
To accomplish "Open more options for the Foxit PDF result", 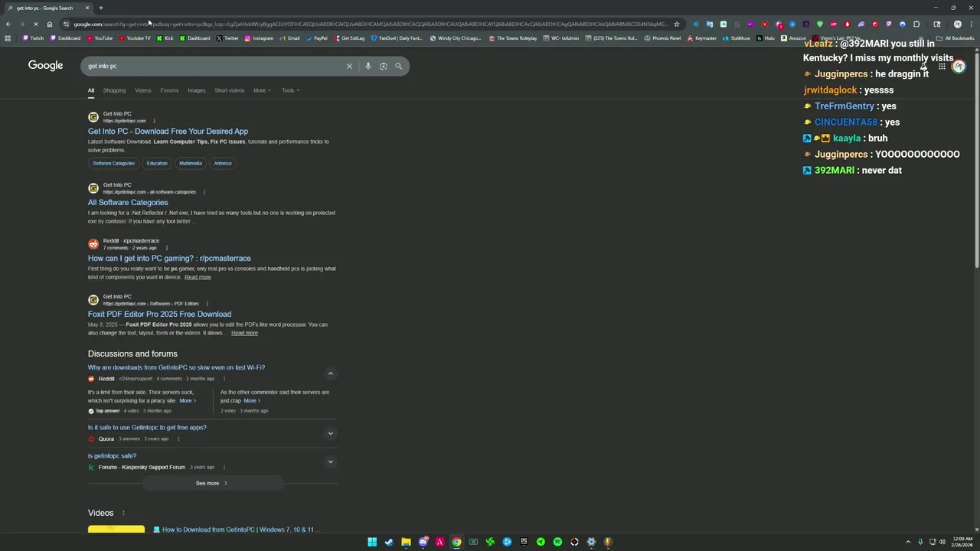I will pos(207,304).
